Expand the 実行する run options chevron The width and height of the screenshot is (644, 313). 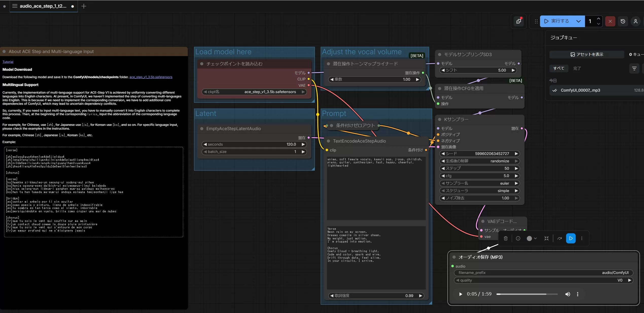(x=579, y=21)
